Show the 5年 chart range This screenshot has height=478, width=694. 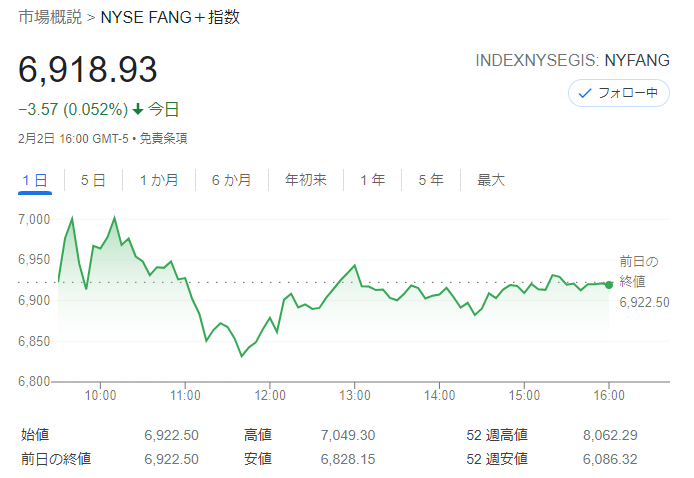[431, 180]
